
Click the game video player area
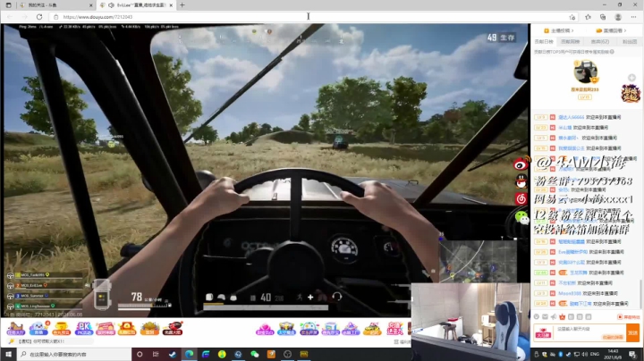click(x=265, y=171)
